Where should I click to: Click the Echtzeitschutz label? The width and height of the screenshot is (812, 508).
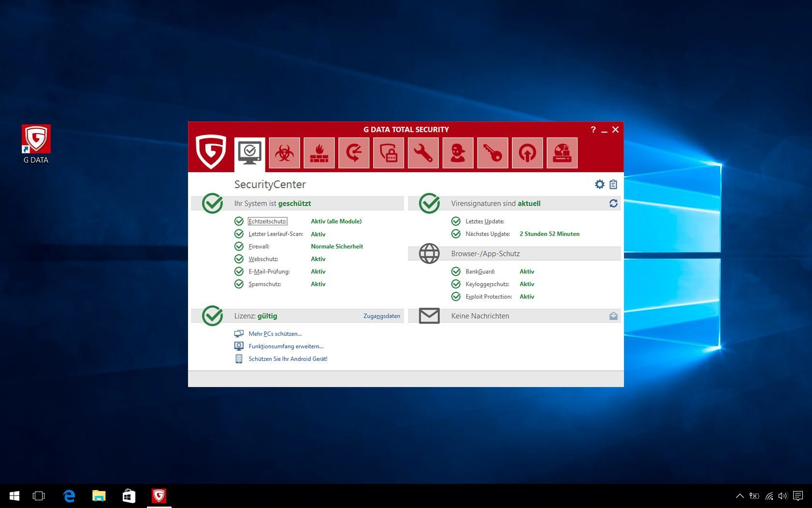267,221
